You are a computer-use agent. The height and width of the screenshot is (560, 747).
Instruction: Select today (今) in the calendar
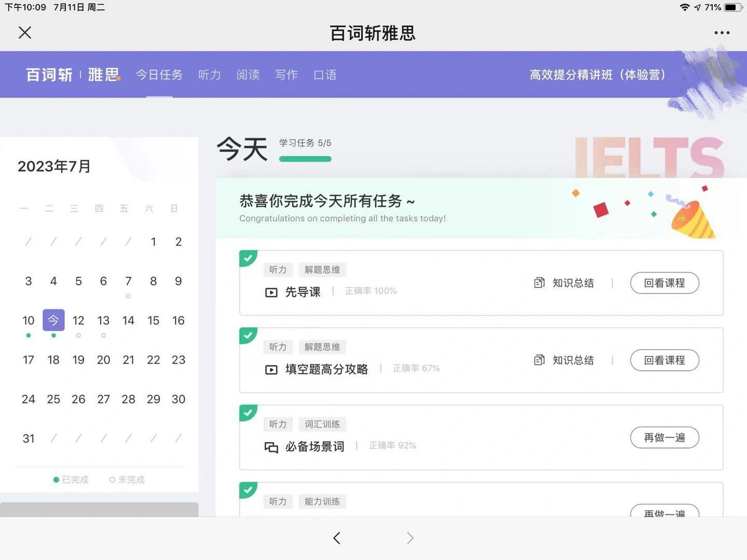53,320
